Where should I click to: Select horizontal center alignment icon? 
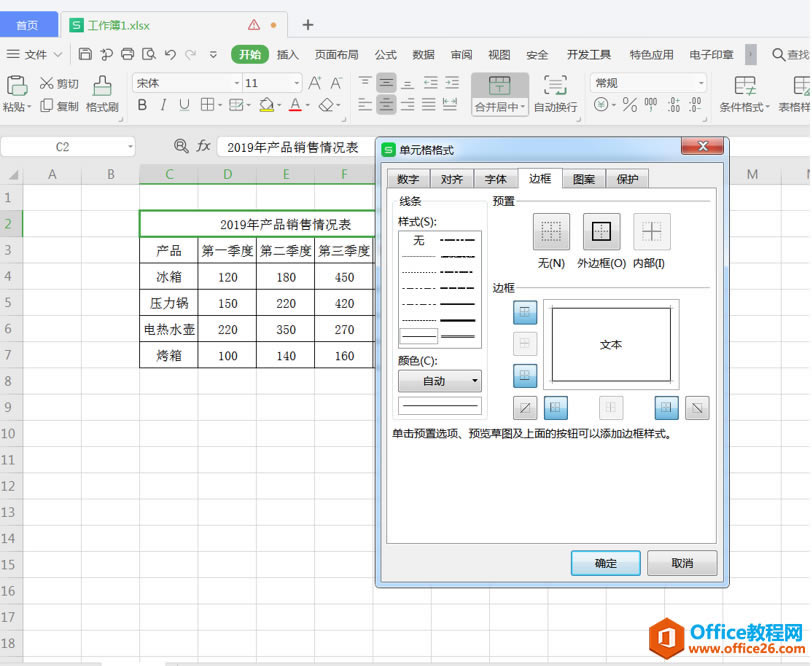point(386,105)
